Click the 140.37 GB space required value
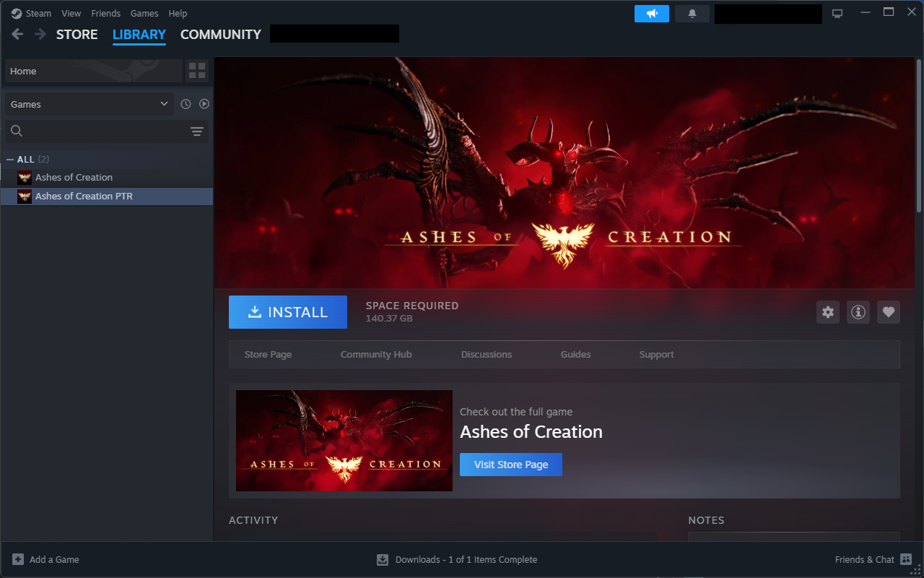This screenshot has width=924, height=578. (389, 319)
